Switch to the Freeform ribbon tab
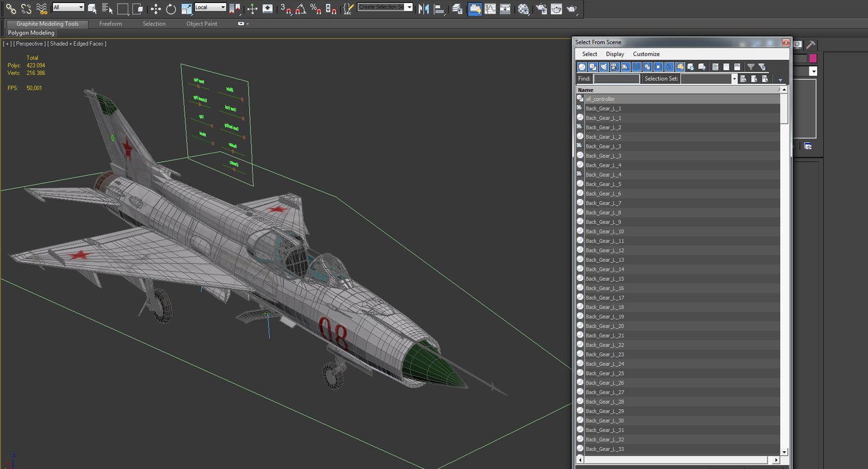This screenshot has height=469, width=868. click(x=110, y=24)
